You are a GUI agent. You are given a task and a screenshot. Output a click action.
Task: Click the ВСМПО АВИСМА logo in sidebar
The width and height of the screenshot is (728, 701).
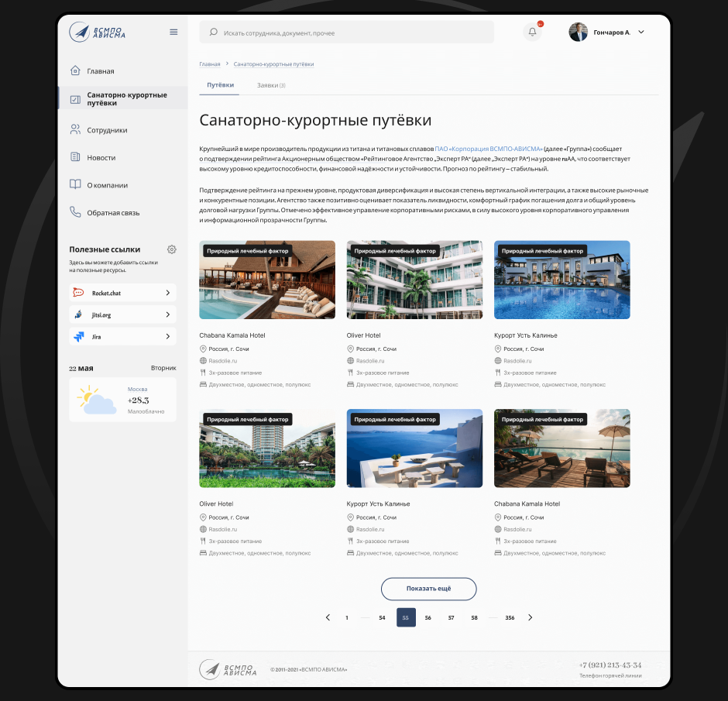pos(98,32)
